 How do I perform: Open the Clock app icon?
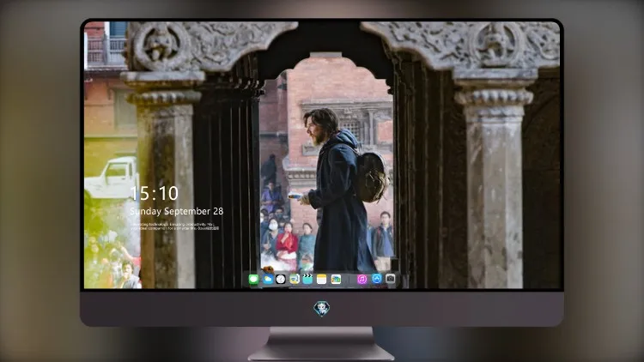coord(281,279)
